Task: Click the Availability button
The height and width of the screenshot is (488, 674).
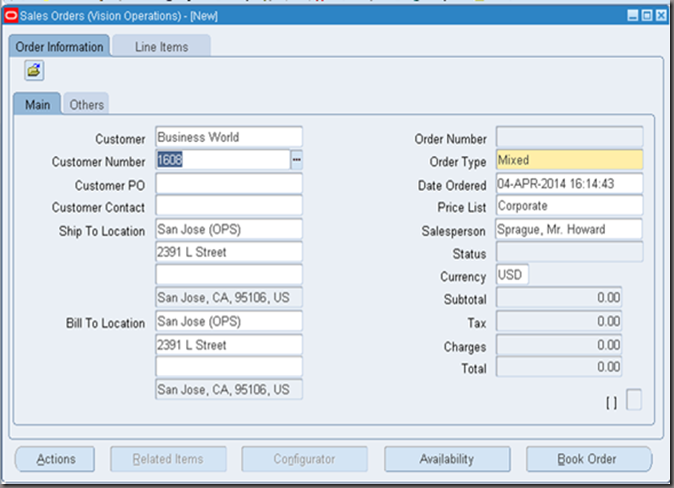Action: coord(446,459)
